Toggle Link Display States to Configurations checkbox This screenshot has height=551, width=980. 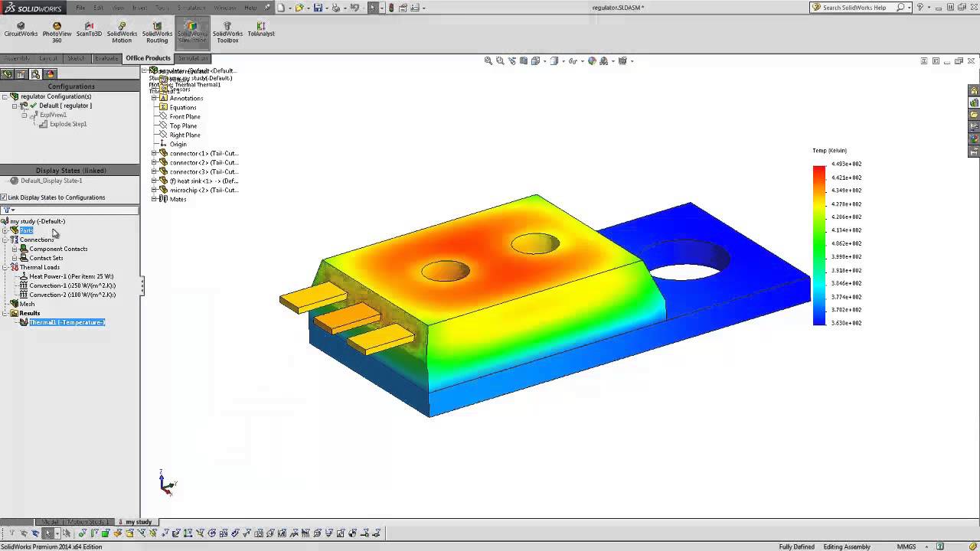coord(5,197)
